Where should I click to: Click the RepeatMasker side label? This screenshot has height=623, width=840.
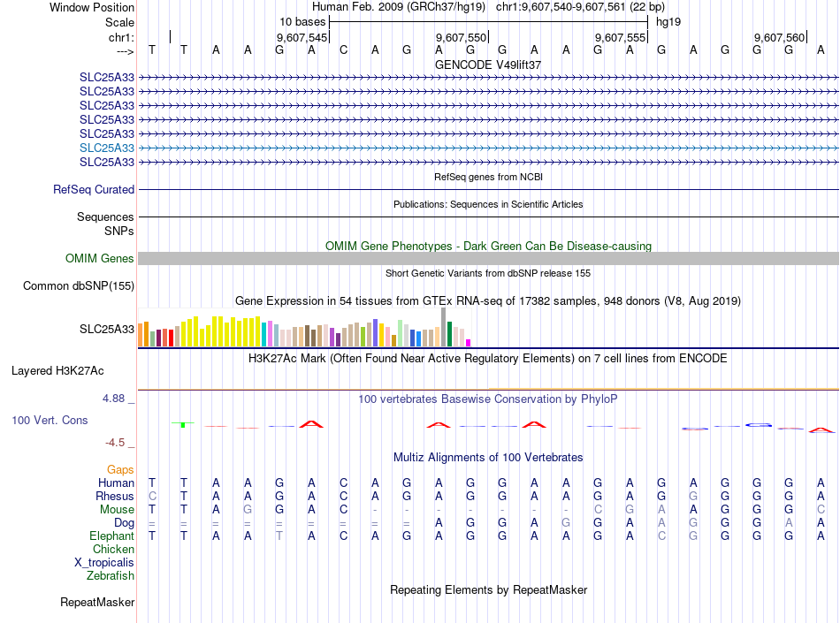point(97,603)
